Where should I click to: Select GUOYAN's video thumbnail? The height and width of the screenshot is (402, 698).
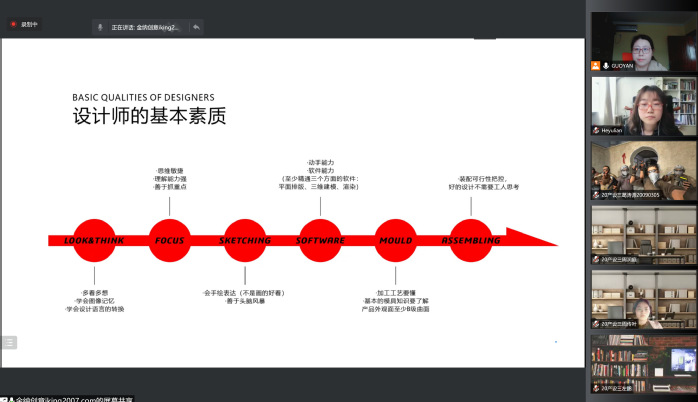(643, 41)
